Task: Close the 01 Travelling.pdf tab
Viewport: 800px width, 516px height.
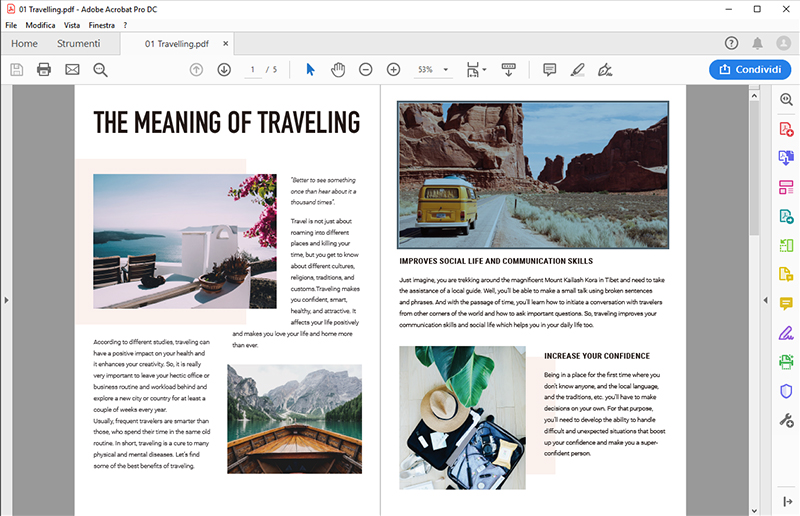Action: click(x=227, y=44)
